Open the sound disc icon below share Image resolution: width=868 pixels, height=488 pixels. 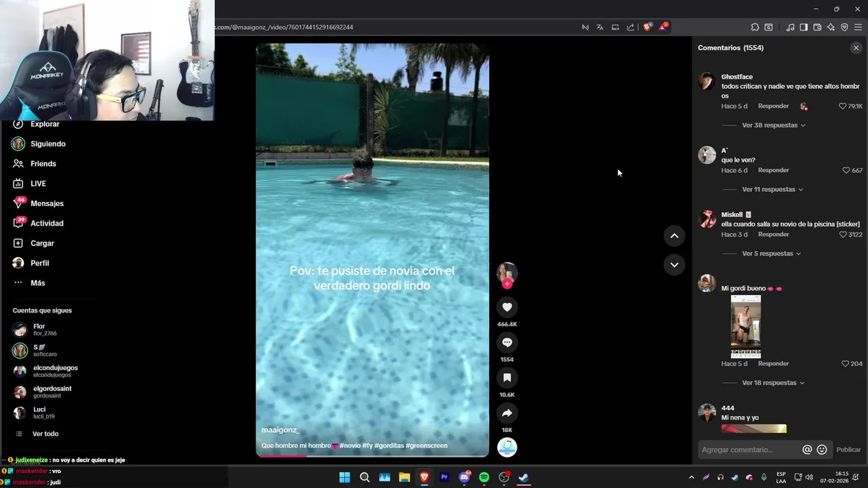coord(507,447)
